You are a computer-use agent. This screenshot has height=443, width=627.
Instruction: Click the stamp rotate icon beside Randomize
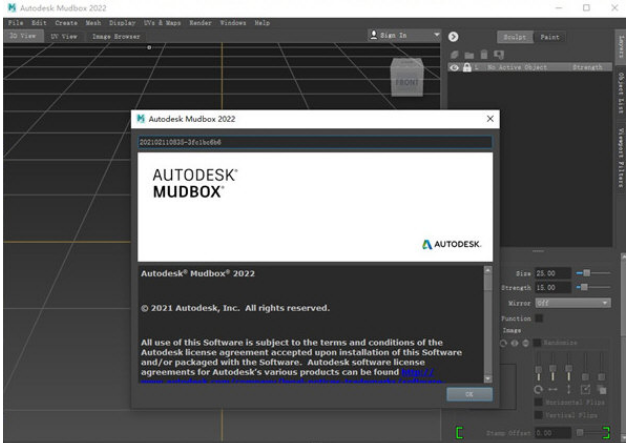(x=503, y=343)
